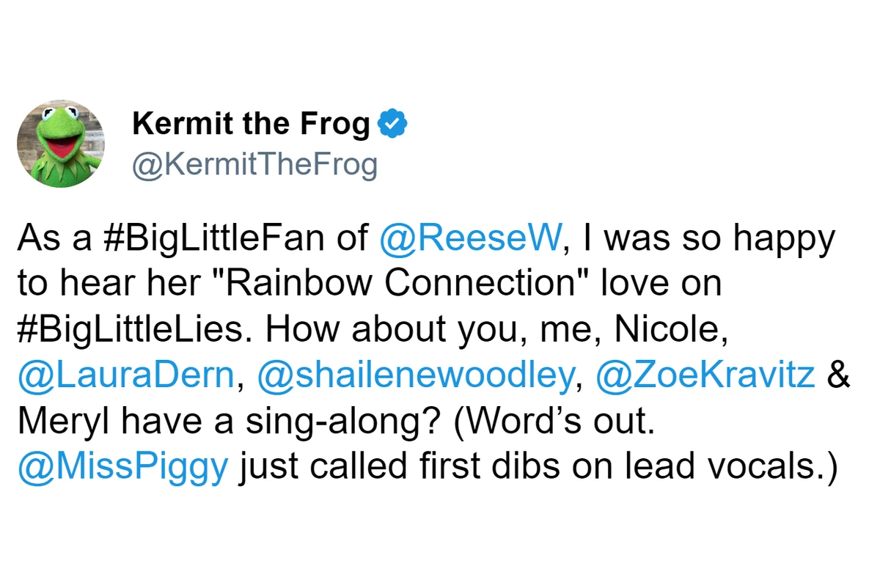Open the @shailenewoodley mention
Screen dimensions: 880x588
pyautogui.click(x=415, y=375)
